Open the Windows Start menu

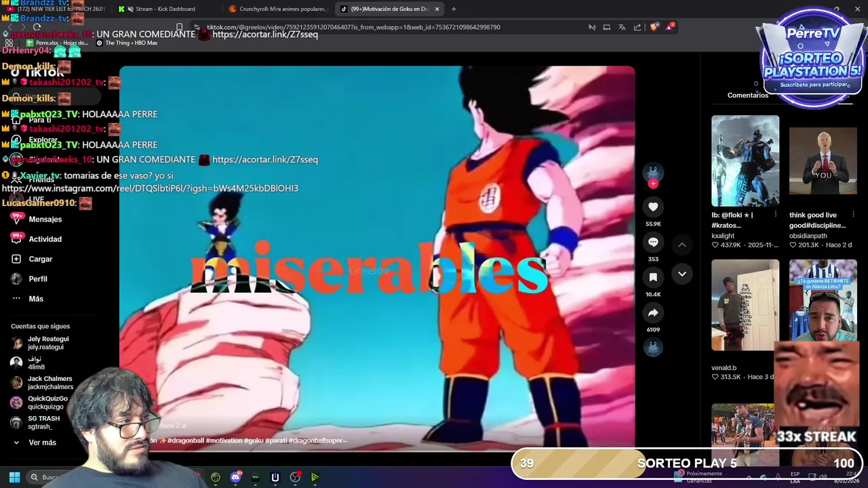(14, 477)
